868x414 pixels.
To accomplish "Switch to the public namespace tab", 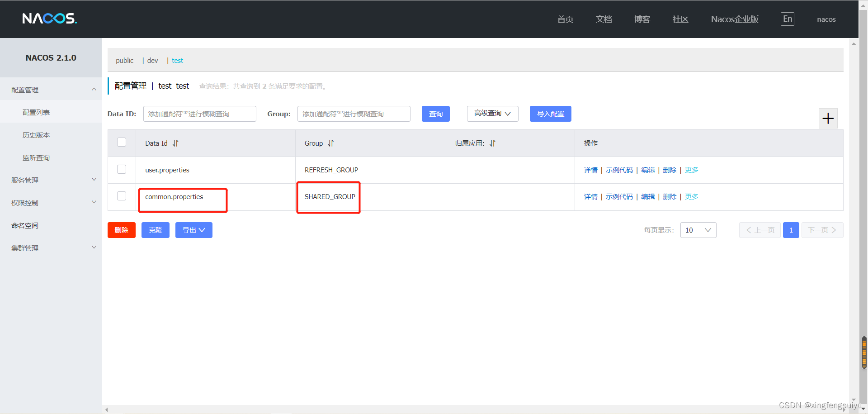I will pos(124,61).
